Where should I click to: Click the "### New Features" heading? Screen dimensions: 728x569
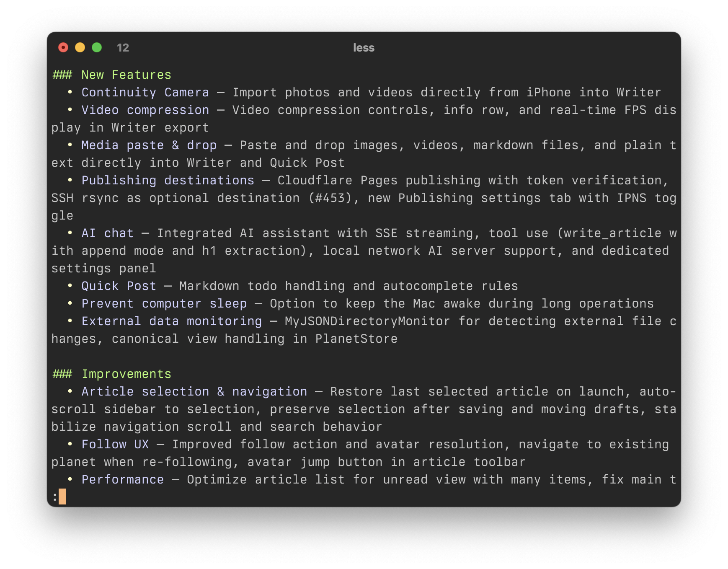pos(112,75)
